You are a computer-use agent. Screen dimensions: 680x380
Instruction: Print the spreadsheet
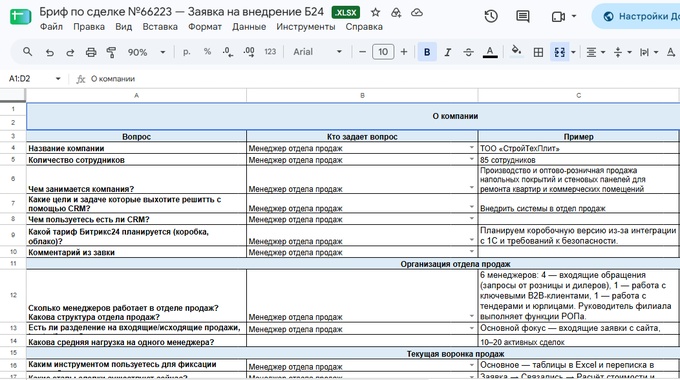tap(91, 52)
